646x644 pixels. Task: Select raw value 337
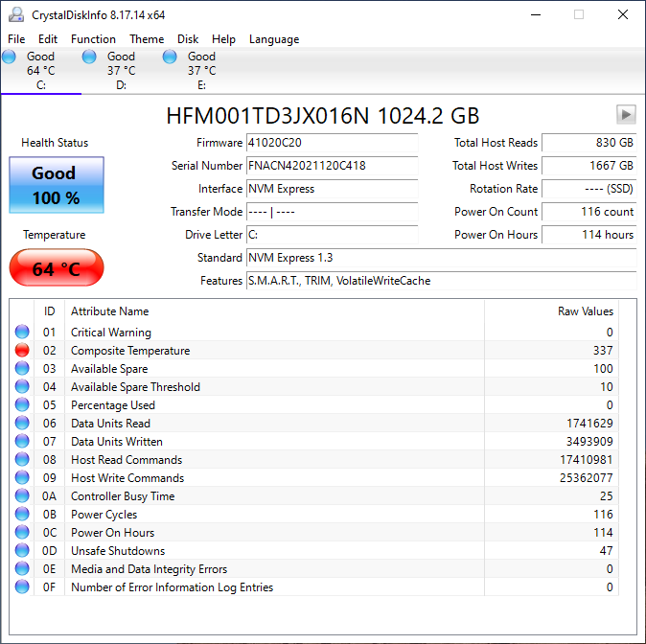pyautogui.click(x=603, y=350)
